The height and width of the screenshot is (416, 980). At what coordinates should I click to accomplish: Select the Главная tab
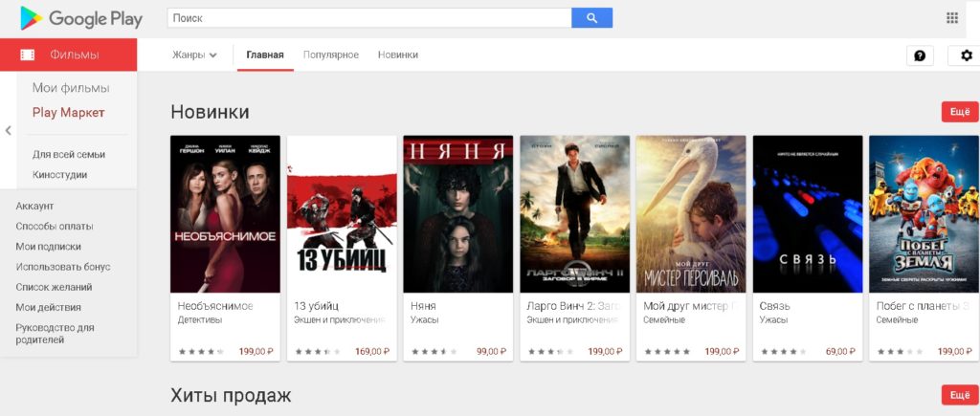(x=265, y=55)
